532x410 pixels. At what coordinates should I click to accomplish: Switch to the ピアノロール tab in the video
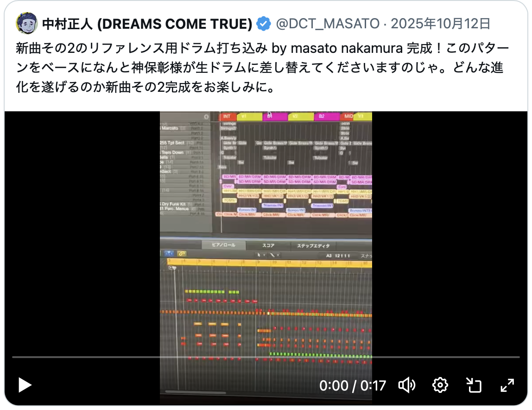coord(223,245)
